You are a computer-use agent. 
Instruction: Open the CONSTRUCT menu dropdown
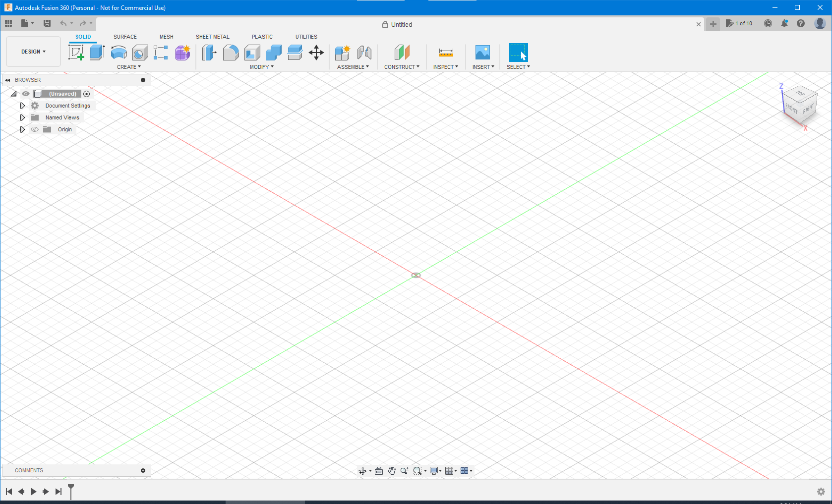tap(402, 67)
